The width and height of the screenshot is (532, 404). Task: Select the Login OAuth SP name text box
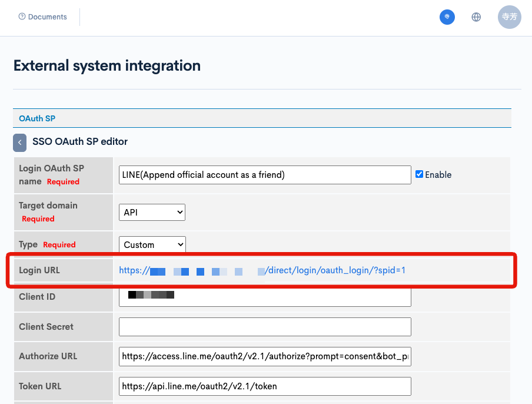click(x=265, y=174)
